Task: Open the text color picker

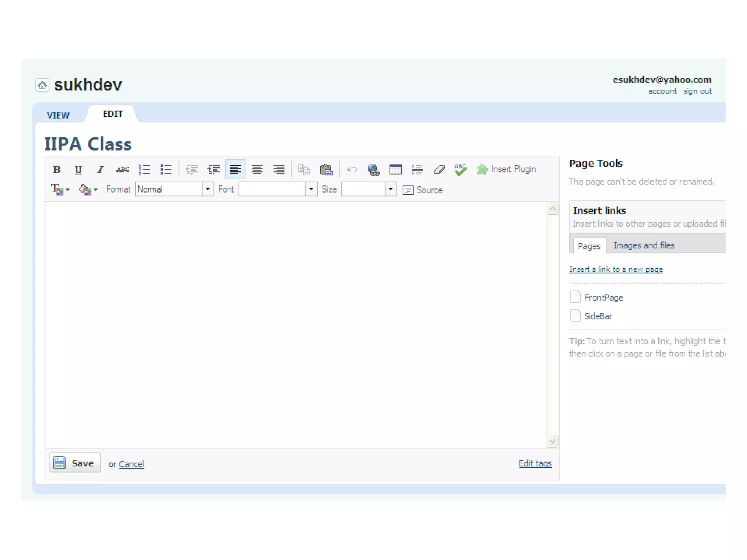Action: click(x=60, y=189)
